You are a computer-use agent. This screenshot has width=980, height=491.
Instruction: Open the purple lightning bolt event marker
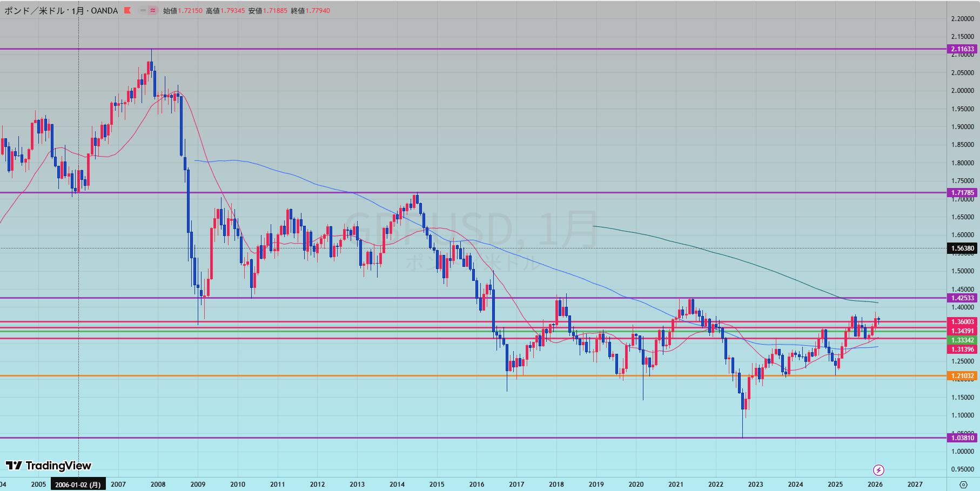(x=878, y=470)
